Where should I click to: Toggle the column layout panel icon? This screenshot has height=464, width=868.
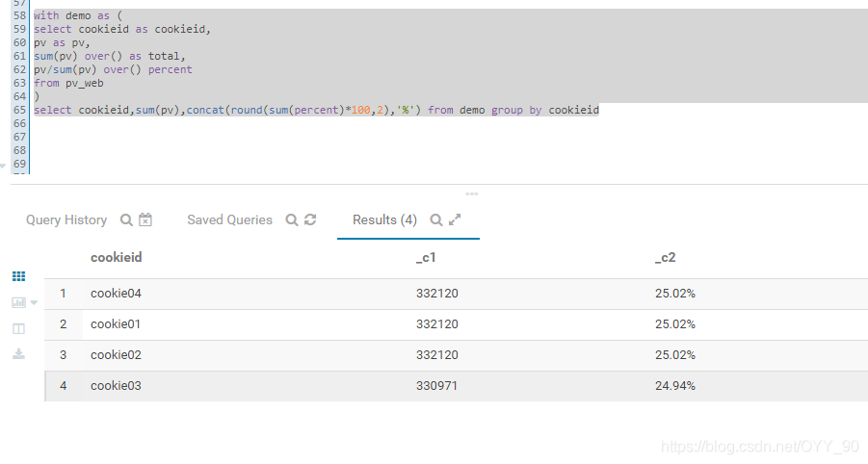(19, 329)
